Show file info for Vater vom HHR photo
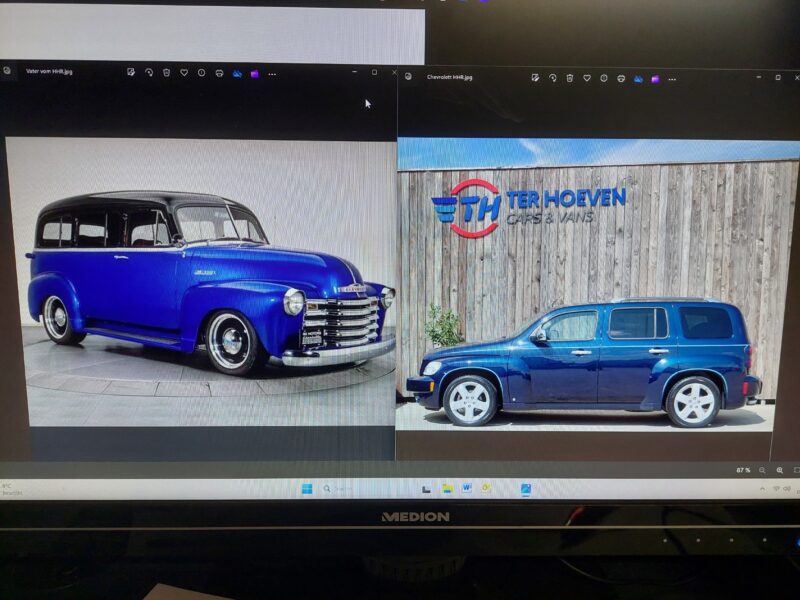This screenshot has height=600, width=800. pos(202,73)
